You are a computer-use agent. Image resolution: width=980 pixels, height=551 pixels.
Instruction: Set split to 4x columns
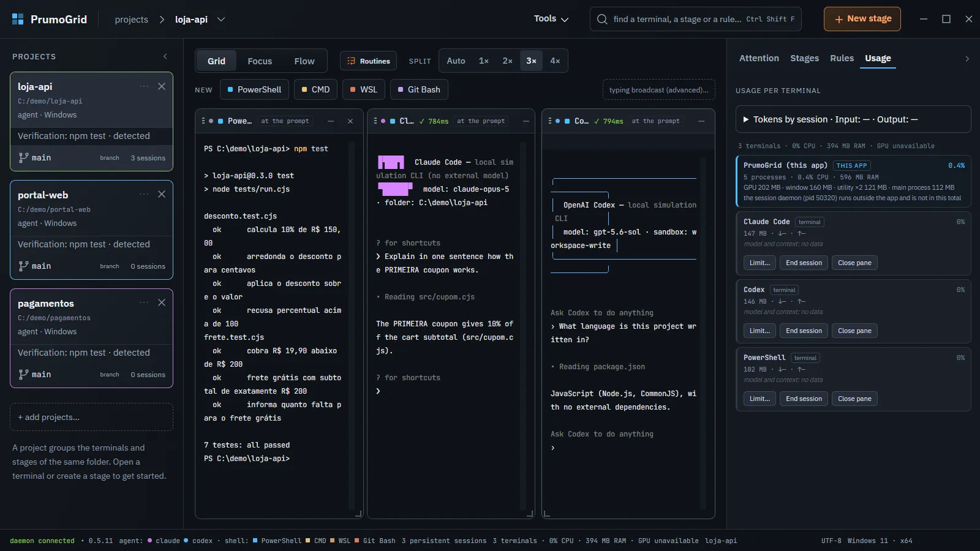coord(555,61)
